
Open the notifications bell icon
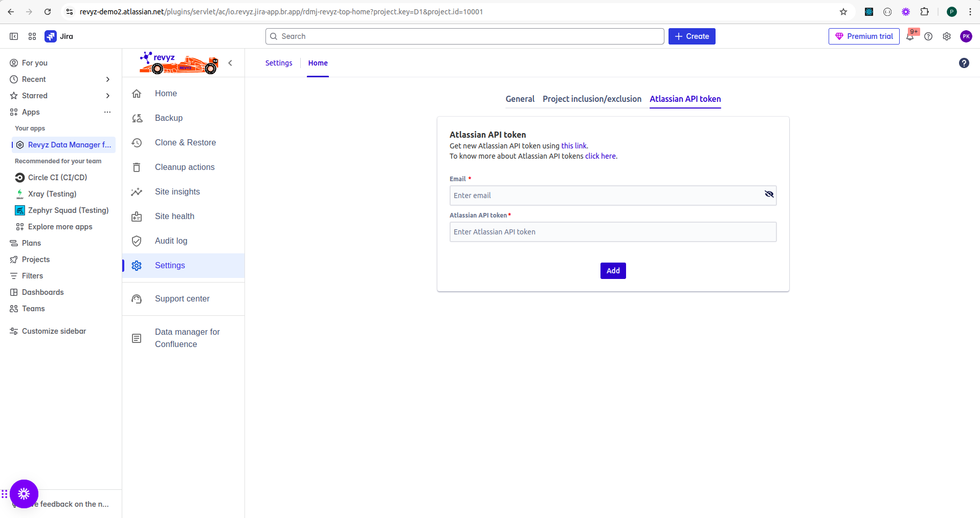point(910,36)
